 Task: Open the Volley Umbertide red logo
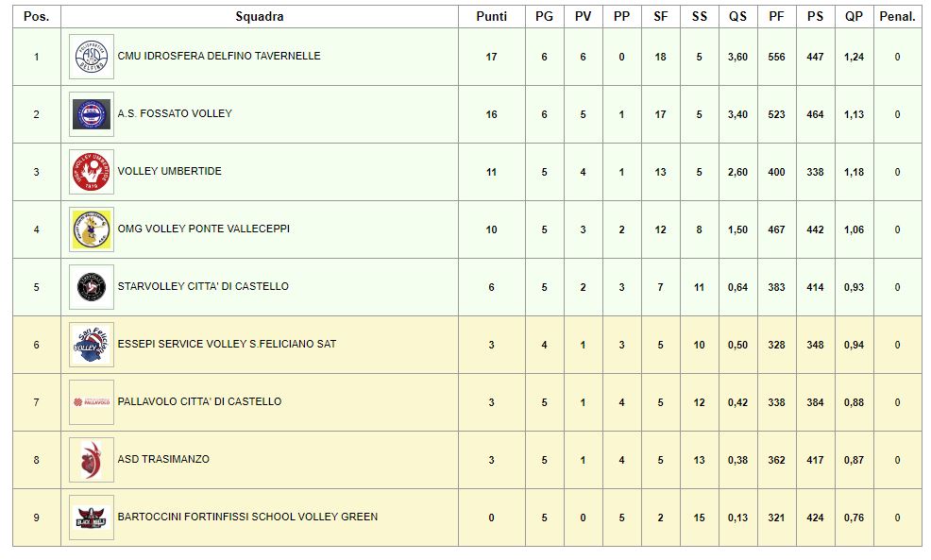pos(92,172)
